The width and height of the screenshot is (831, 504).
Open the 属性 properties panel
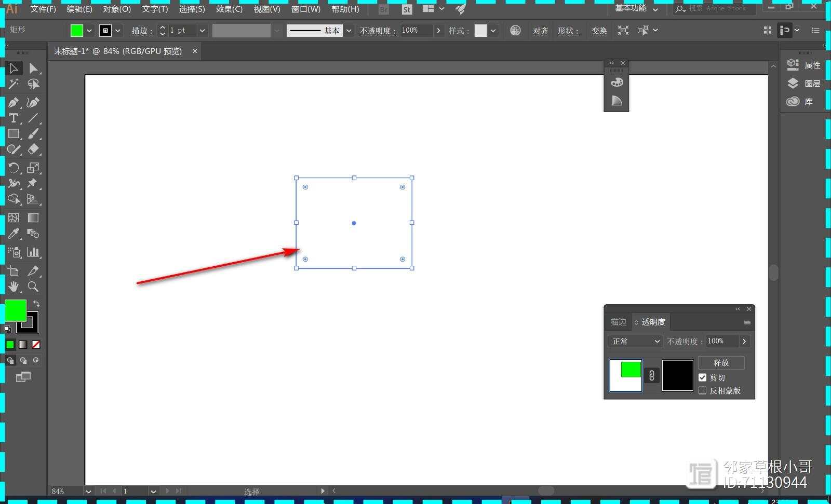[804, 65]
